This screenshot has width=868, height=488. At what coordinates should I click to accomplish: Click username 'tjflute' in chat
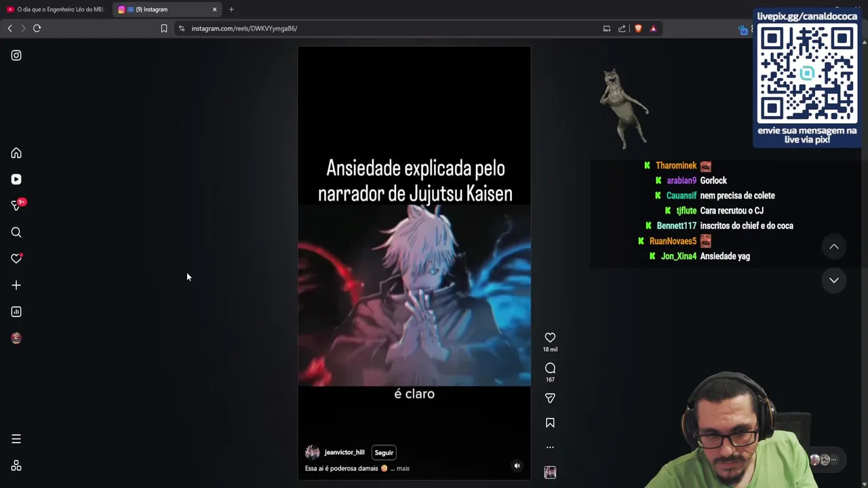pyautogui.click(x=686, y=211)
